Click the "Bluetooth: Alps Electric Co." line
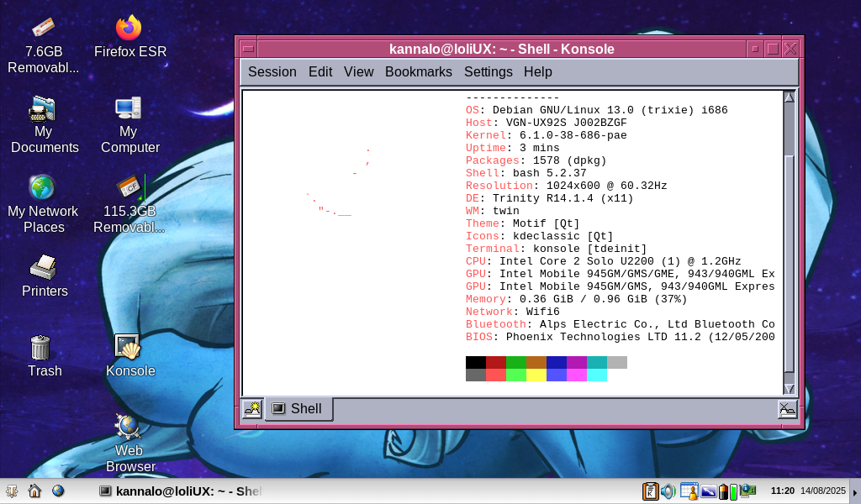Screen dimensions: 861x504 (620, 325)
